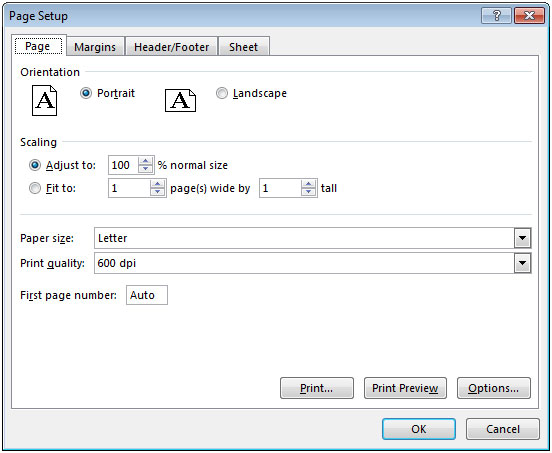
Task: Choose the Fit to scaling option
Action: 34,188
